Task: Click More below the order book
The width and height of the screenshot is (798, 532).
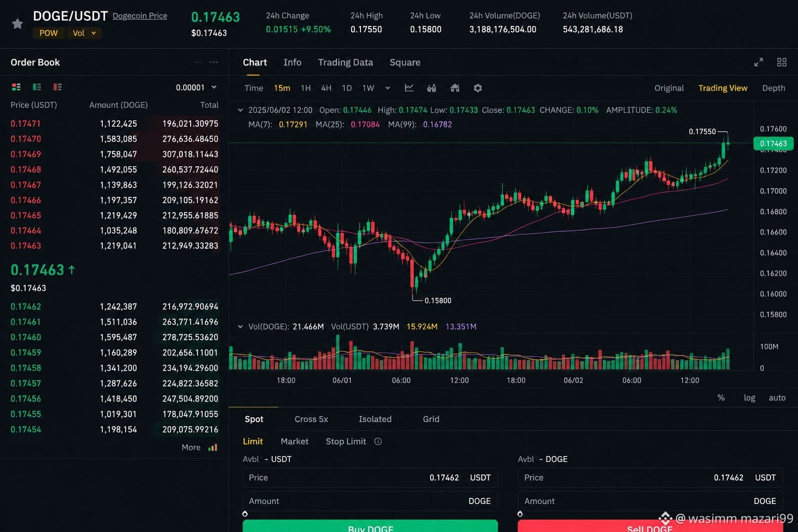Action: point(191,447)
